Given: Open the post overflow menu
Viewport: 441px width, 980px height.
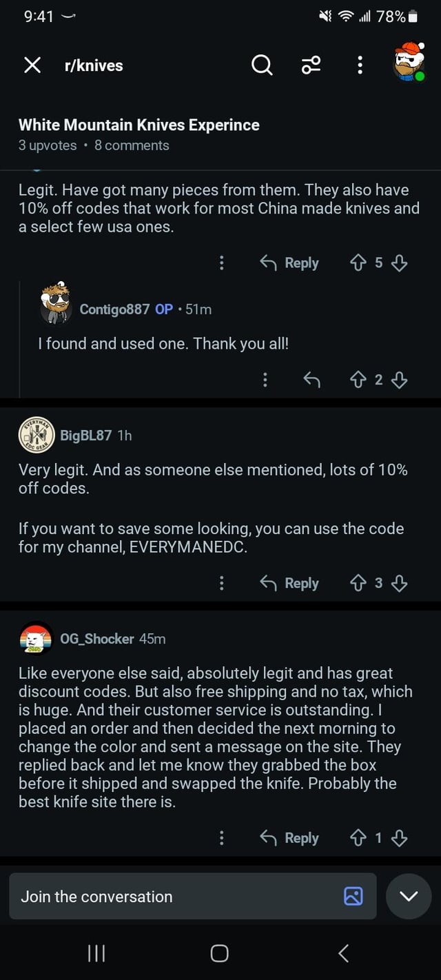Looking at the screenshot, I should 359,65.
